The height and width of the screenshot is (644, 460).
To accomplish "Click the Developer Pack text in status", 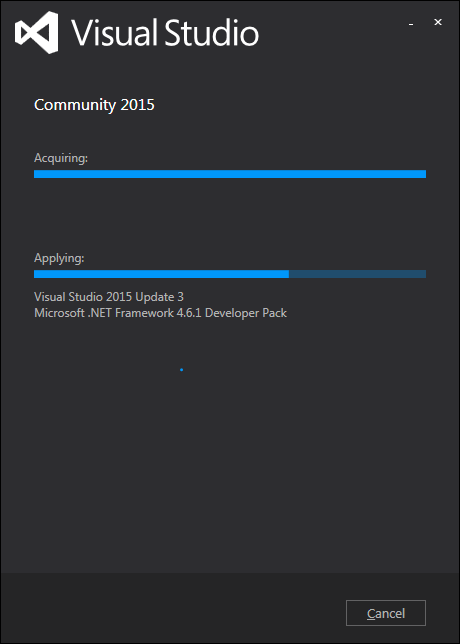I will [246, 313].
